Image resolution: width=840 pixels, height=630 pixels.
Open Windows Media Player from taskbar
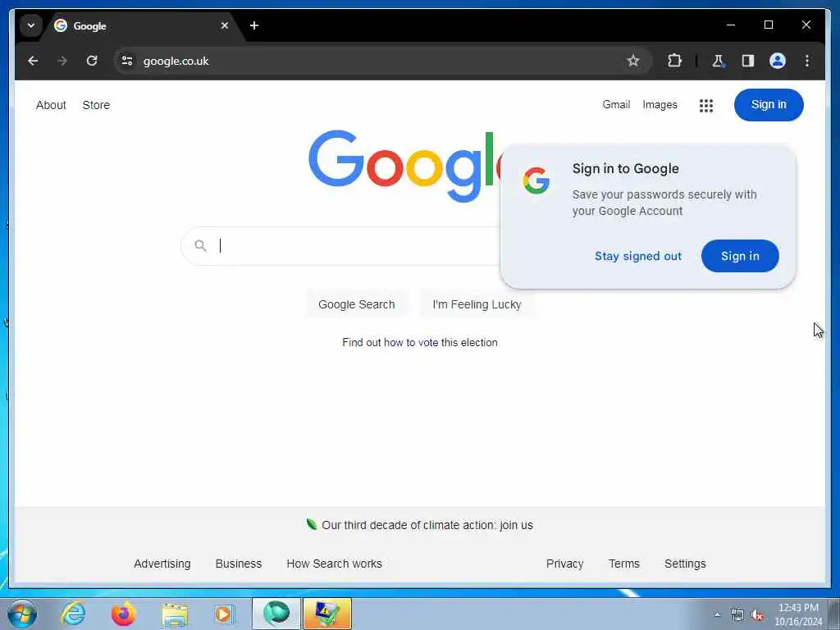tap(225, 614)
